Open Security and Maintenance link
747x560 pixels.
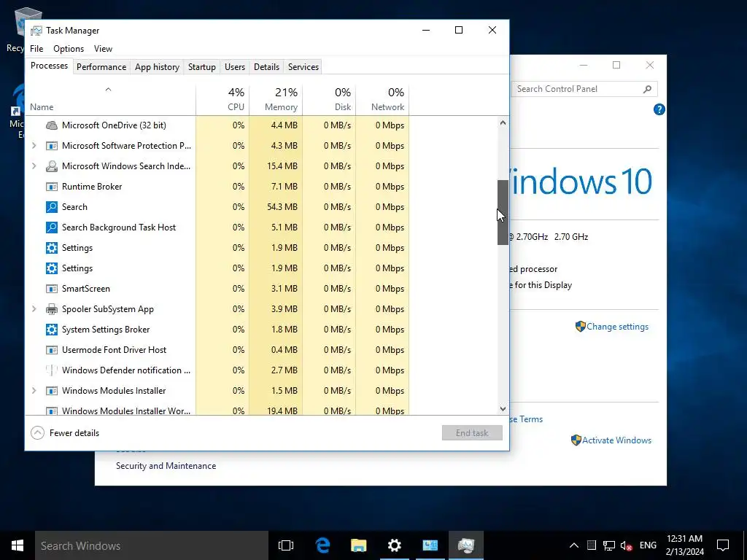[x=166, y=466]
